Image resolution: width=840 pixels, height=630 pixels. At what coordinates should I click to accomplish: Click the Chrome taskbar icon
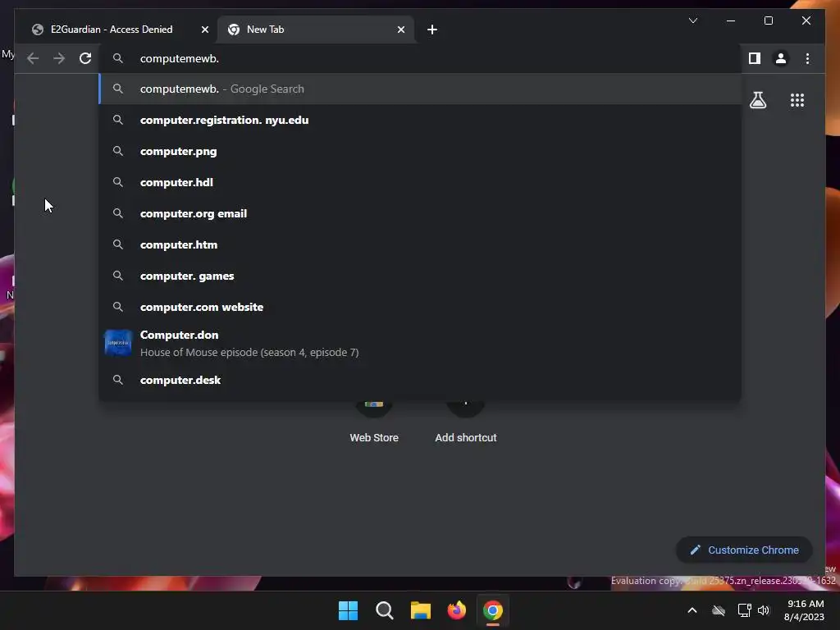[x=493, y=610]
